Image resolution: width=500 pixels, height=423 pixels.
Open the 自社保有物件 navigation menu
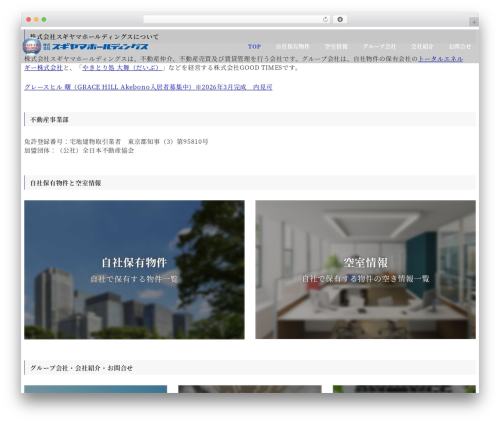click(293, 47)
